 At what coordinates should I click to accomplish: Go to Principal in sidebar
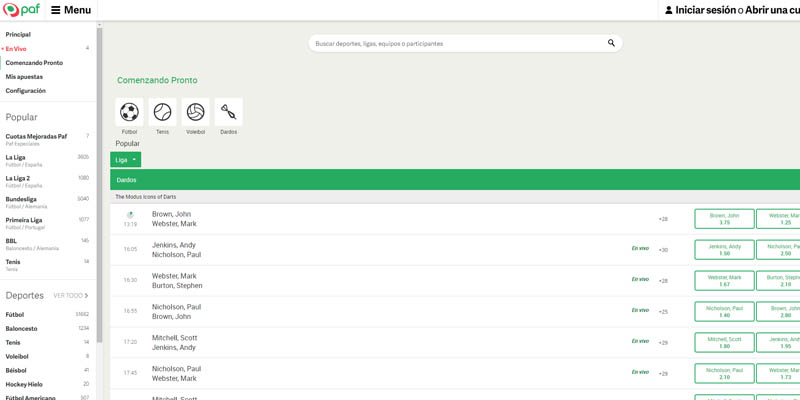click(x=18, y=35)
